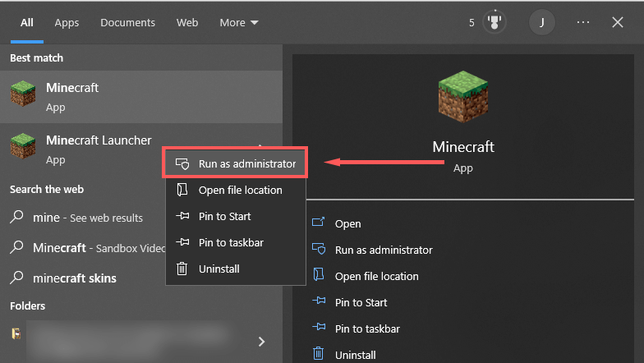
Task: Click the large Minecraft grass block icon
Action: (462, 95)
